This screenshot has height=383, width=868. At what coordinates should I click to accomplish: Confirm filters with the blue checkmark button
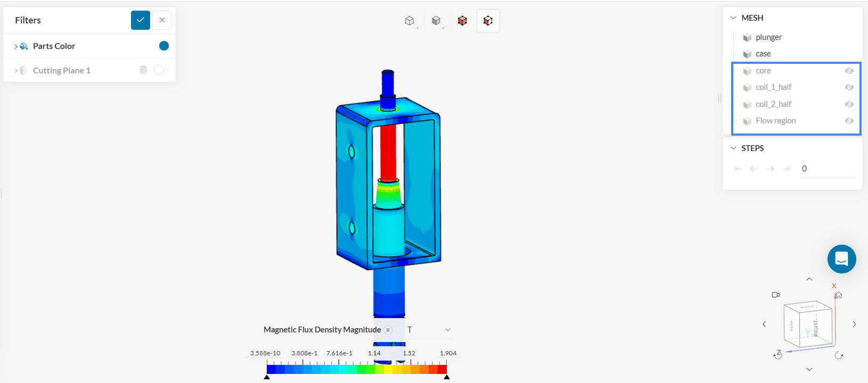[x=141, y=20]
